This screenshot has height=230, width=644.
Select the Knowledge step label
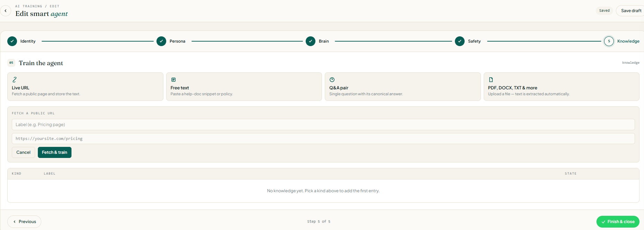click(628, 41)
